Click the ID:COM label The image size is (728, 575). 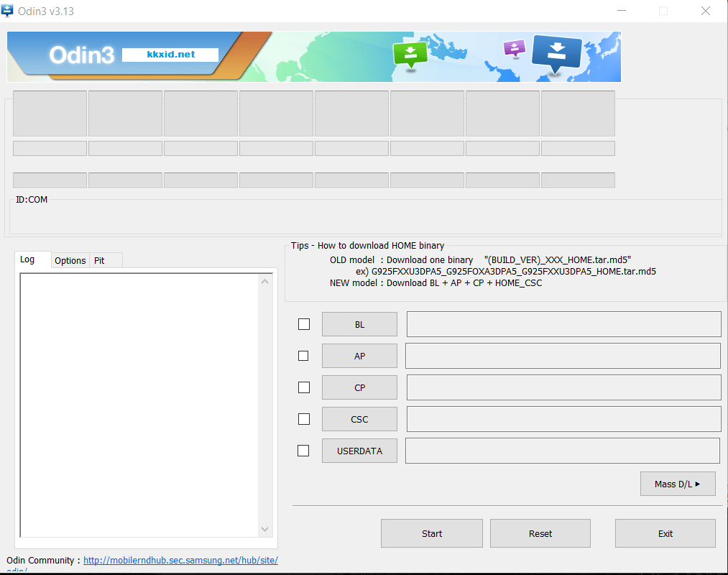click(32, 199)
